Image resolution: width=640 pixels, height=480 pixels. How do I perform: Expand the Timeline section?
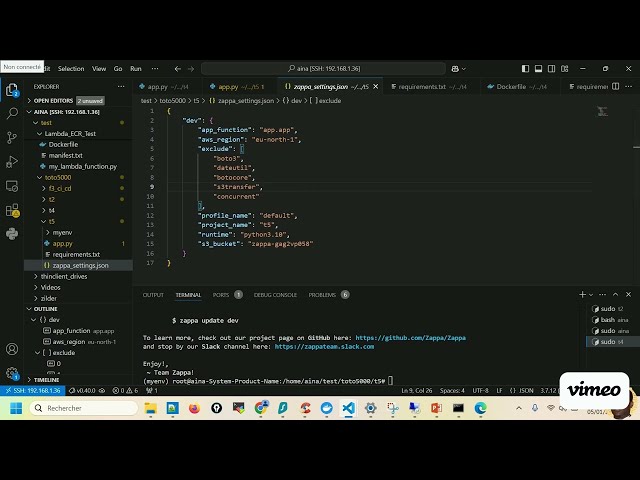[29, 380]
